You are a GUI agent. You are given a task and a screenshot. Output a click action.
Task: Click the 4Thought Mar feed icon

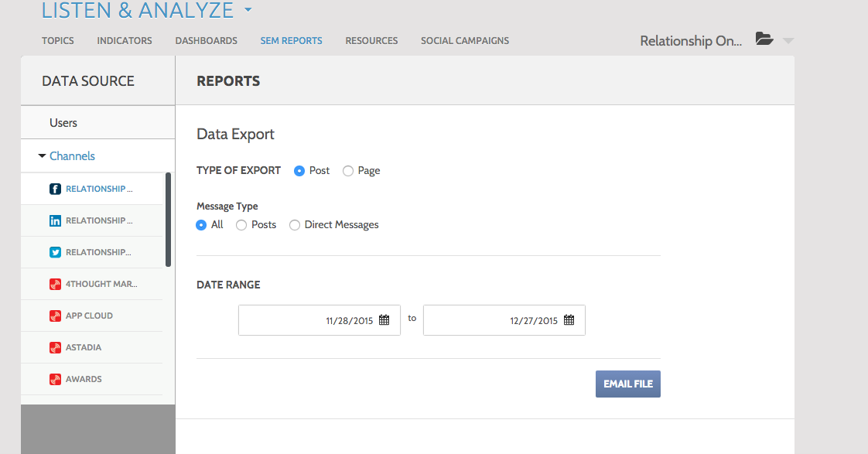tap(55, 285)
